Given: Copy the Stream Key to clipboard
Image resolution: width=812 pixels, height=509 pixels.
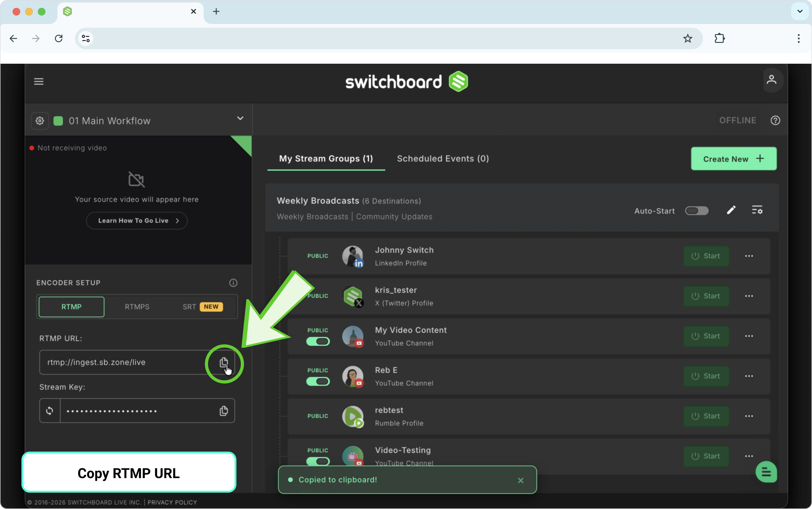Looking at the screenshot, I should click(x=224, y=411).
